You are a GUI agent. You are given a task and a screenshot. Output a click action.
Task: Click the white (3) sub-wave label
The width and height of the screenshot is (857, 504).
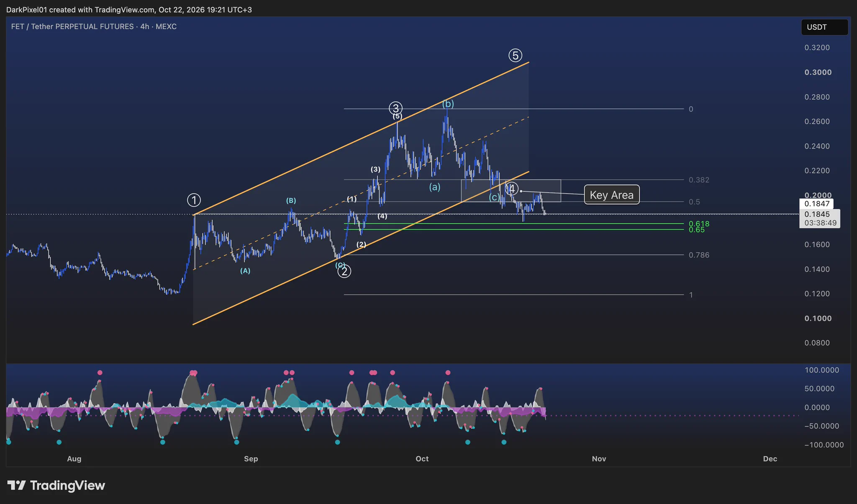[x=375, y=169]
